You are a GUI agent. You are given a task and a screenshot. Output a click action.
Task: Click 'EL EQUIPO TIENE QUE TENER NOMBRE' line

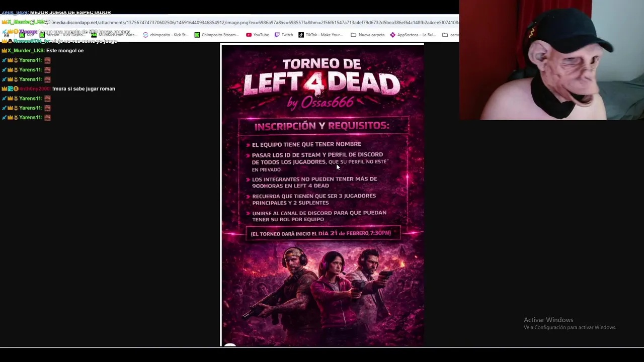point(306,144)
